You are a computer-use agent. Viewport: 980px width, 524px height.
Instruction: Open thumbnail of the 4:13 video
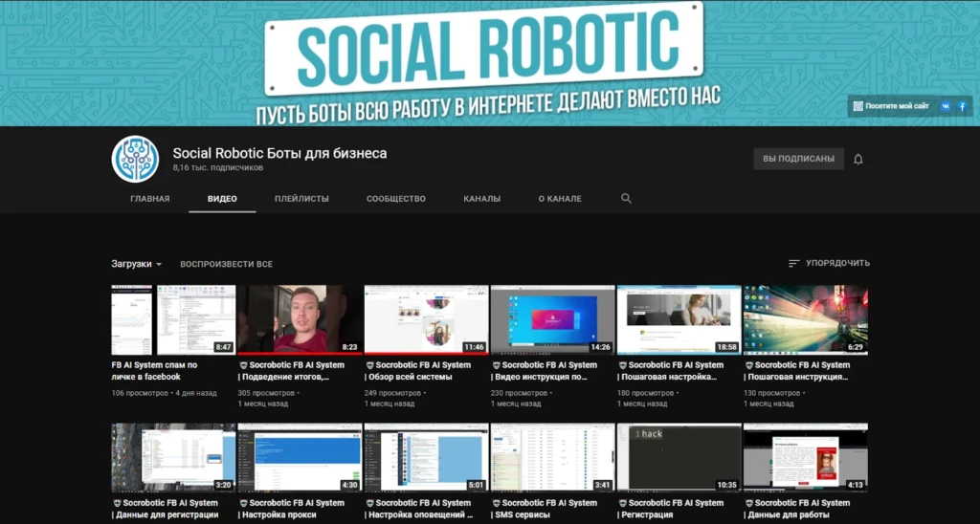pos(806,457)
